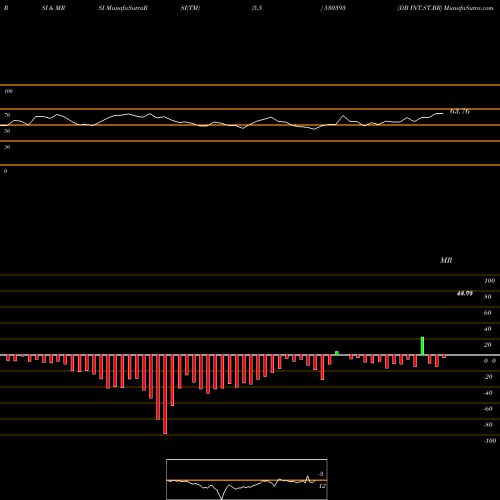Screen dimensions: 500x500
Task: Click the RSI axis label 100
Action: [x=8, y=91]
